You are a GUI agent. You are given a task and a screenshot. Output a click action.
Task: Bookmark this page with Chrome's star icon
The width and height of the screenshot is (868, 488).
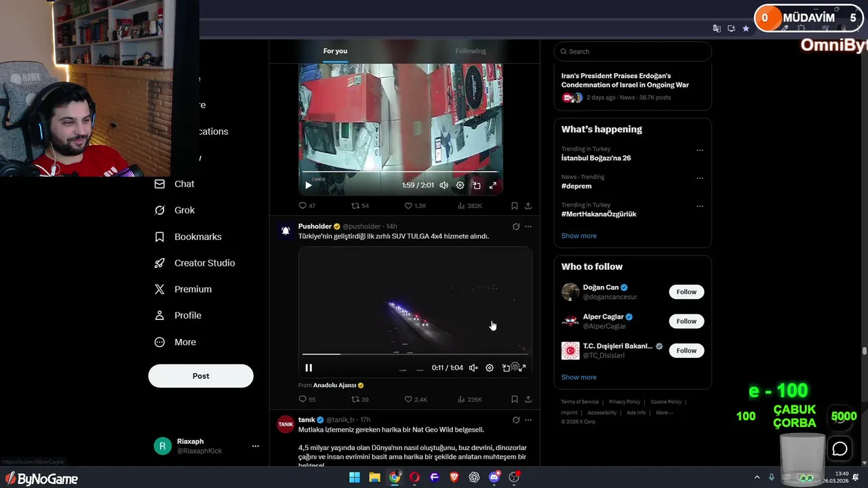pyautogui.click(x=746, y=28)
